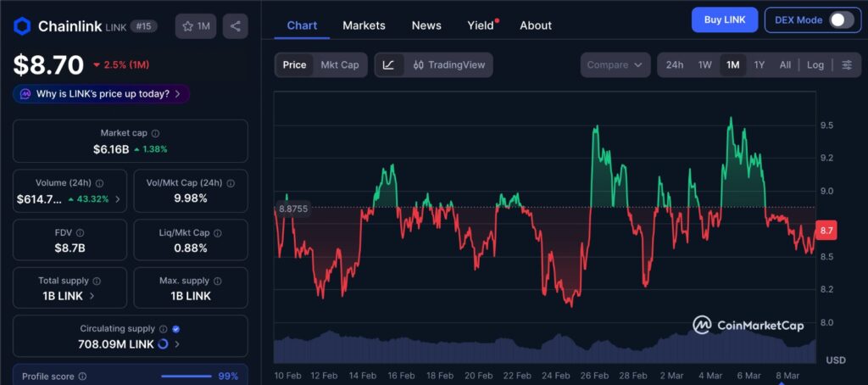The image size is (868, 385).
Task: Open the Yield tab
Action: (481, 25)
